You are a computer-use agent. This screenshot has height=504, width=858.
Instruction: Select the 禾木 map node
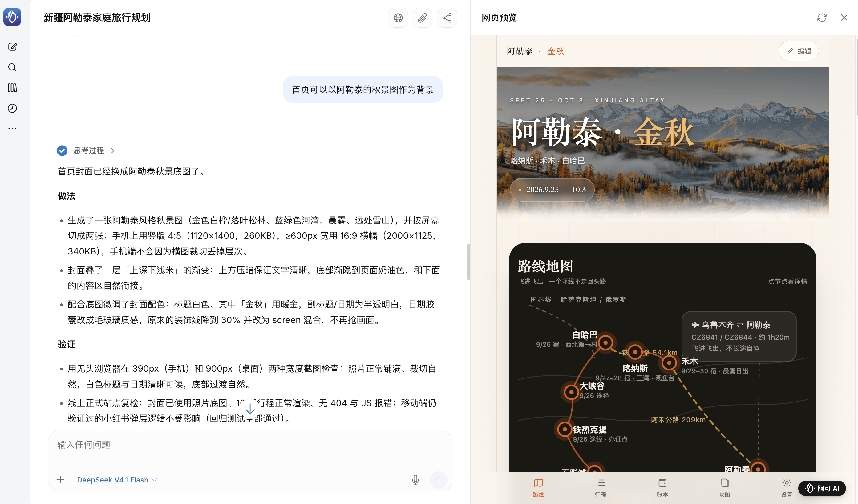point(669,362)
